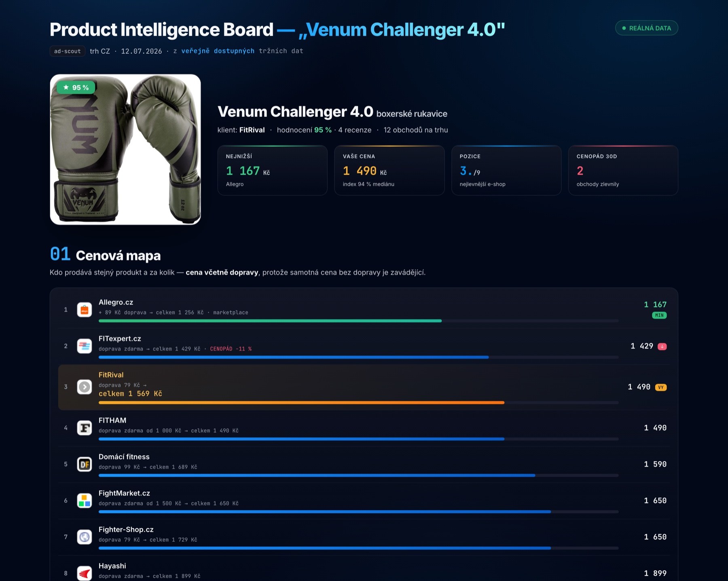Click the FightMarket.cz colored squares logo
Viewport: 728px width, 581px height.
point(85,501)
